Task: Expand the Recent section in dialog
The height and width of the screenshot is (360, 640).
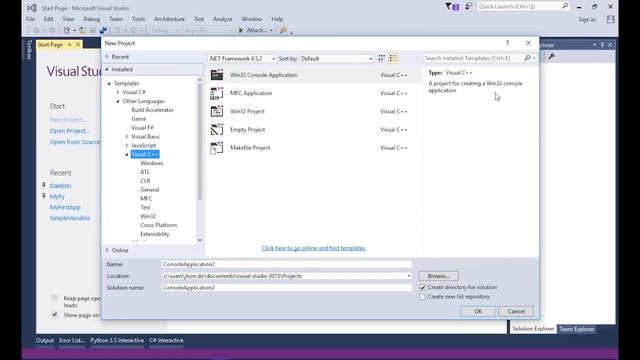Action: click(x=107, y=57)
